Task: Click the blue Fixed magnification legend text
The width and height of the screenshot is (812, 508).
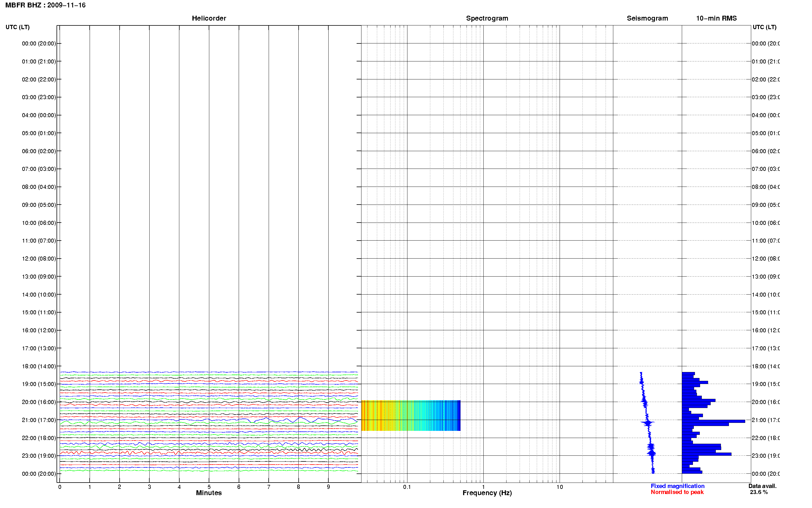Action: (x=678, y=486)
